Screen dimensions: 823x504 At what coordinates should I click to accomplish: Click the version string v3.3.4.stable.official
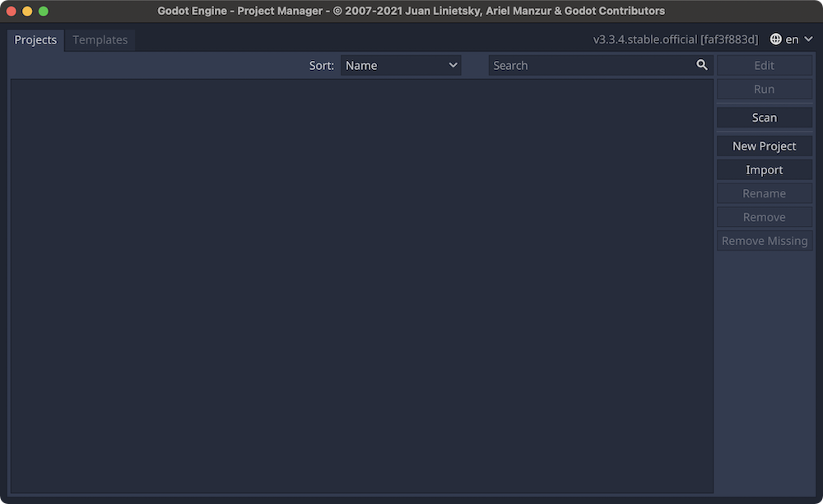[676, 39]
